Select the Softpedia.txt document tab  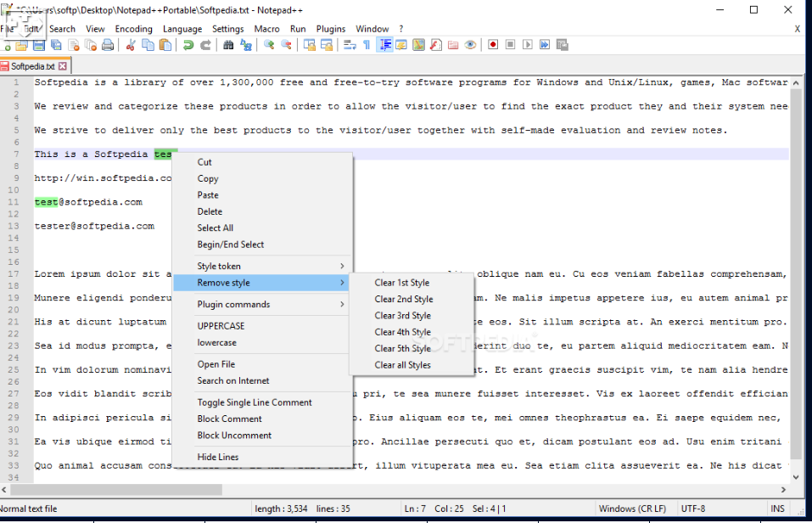[x=33, y=66]
